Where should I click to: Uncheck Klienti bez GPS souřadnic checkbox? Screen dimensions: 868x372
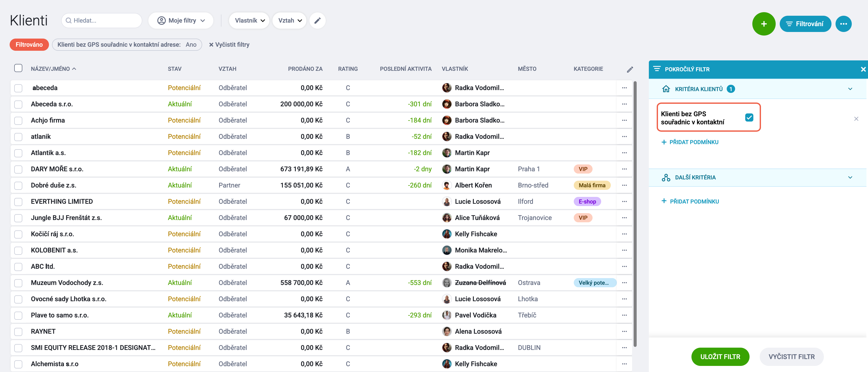[749, 117]
